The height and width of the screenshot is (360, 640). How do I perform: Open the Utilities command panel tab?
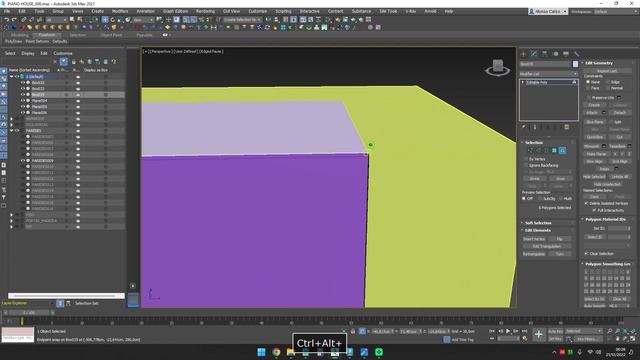576,54
